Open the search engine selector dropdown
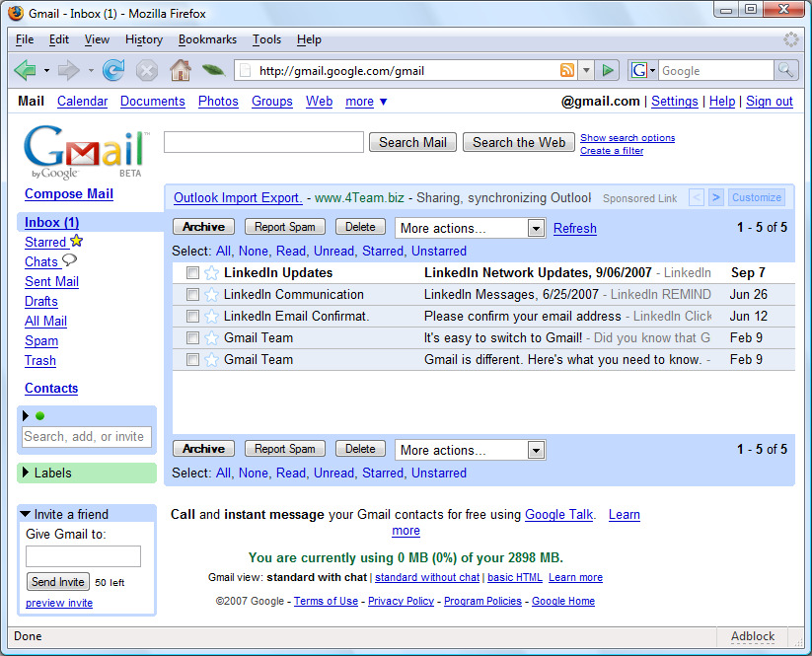This screenshot has width=812, height=656. pyautogui.click(x=652, y=70)
